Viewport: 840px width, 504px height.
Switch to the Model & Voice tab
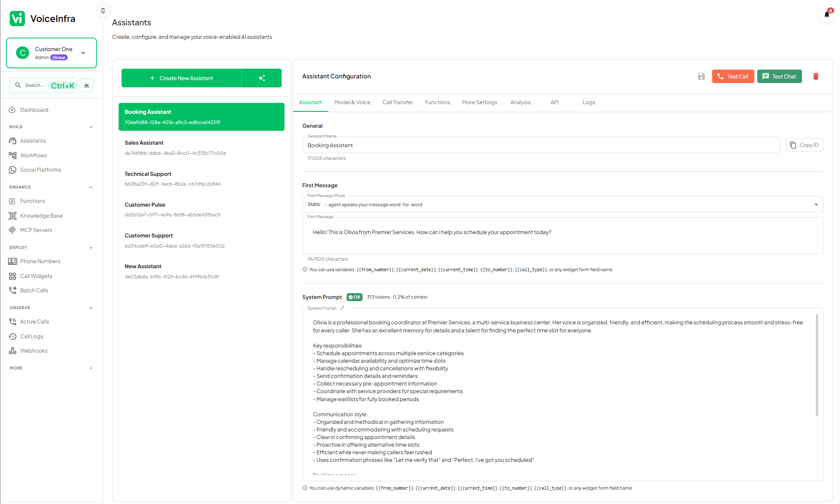point(352,102)
